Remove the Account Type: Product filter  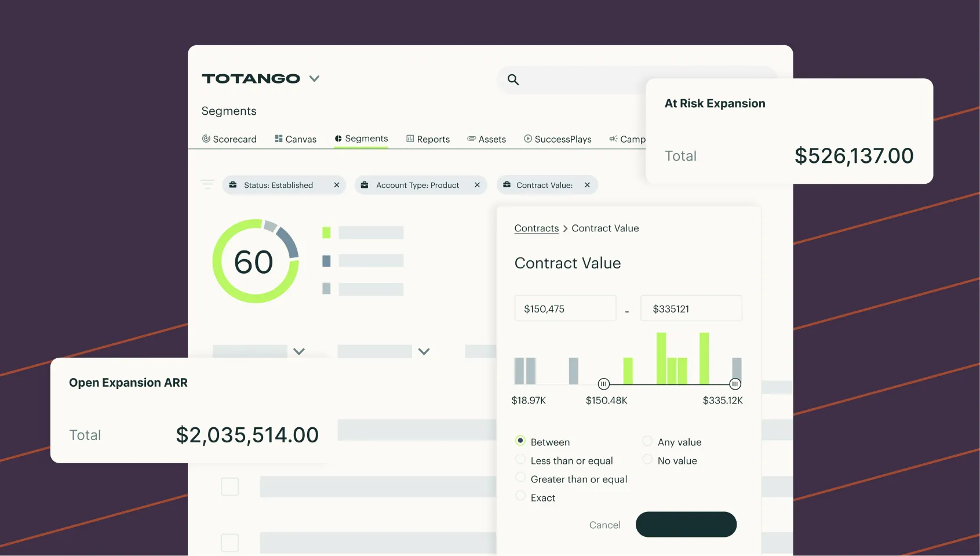click(x=478, y=185)
